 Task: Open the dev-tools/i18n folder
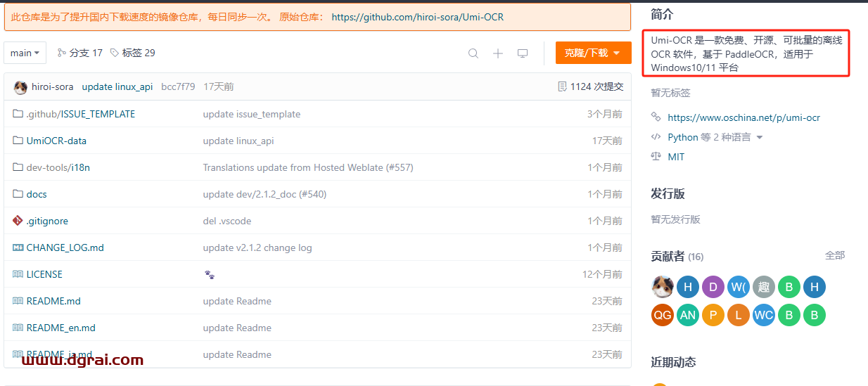[58, 167]
